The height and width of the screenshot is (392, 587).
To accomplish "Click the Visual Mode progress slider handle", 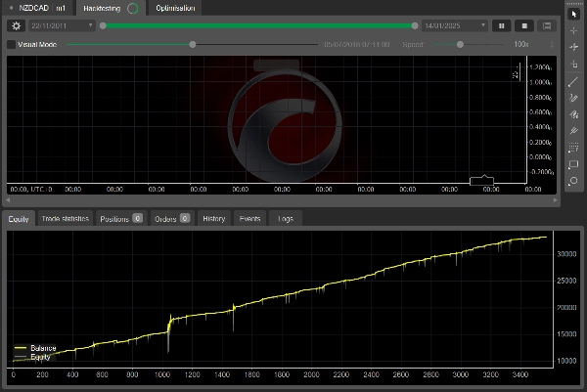I will 193,45.
